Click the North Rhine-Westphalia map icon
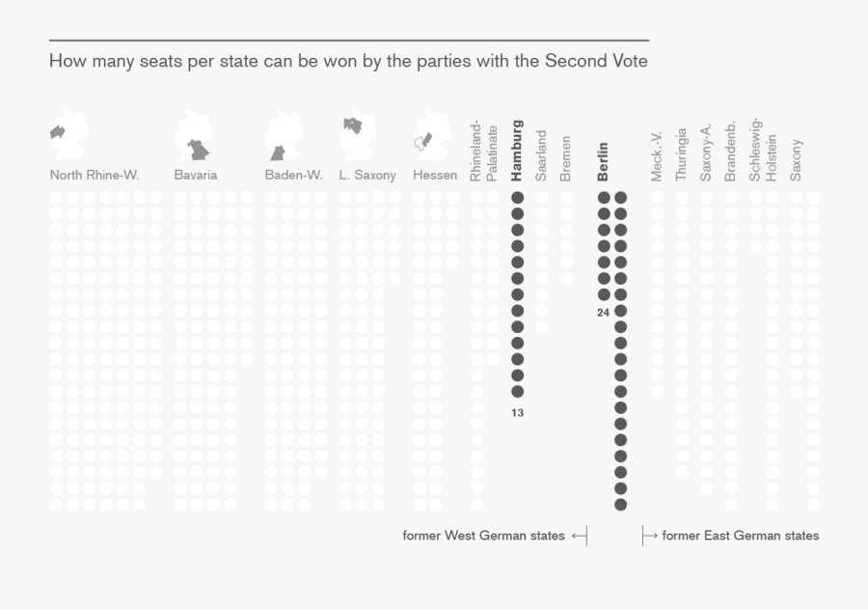 click(x=69, y=137)
